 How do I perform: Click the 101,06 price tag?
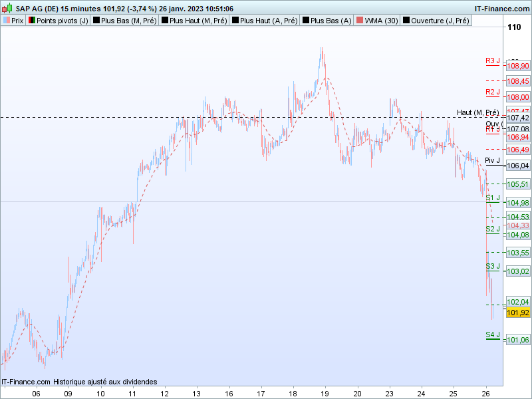[x=518, y=340]
